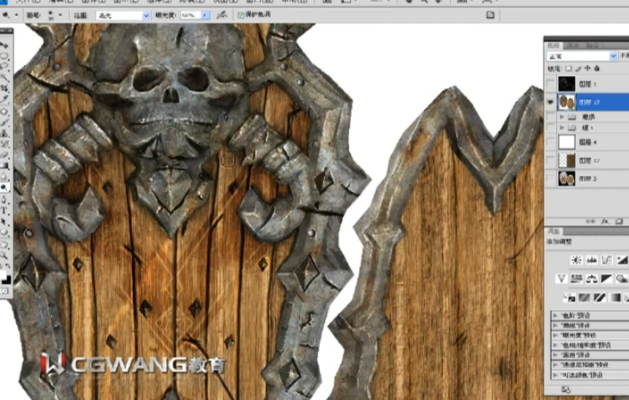
Task: Click the fx layer style button
Action: pyautogui.click(x=605, y=221)
